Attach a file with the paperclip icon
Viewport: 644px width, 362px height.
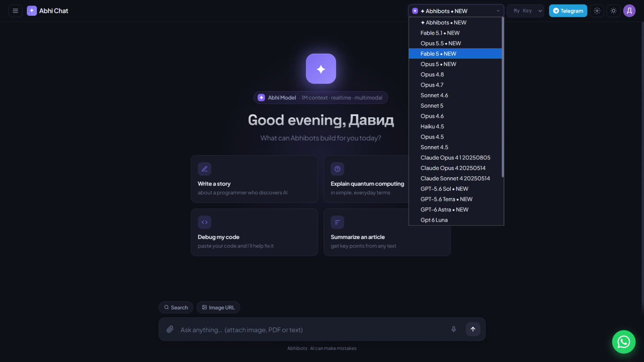(170, 329)
